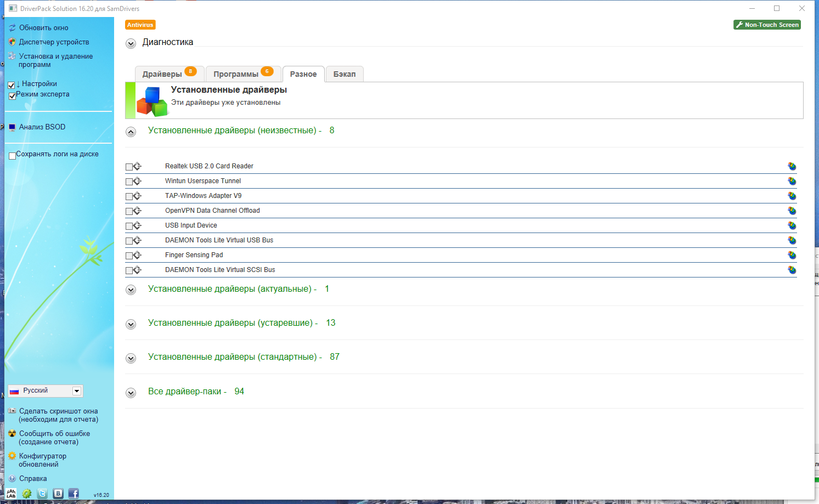The image size is (819, 504).
Task: Click the globe icon for Finger Sensing Pad
Action: pos(792,255)
